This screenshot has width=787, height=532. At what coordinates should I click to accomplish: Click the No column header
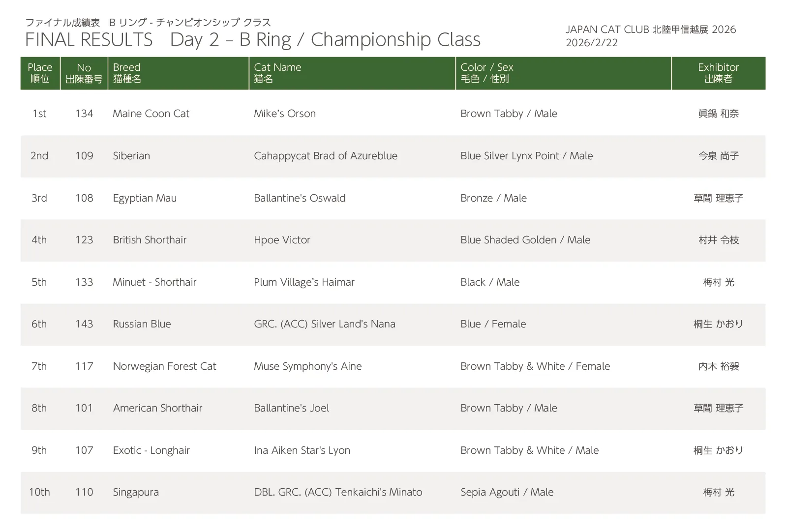(x=84, y=73)
